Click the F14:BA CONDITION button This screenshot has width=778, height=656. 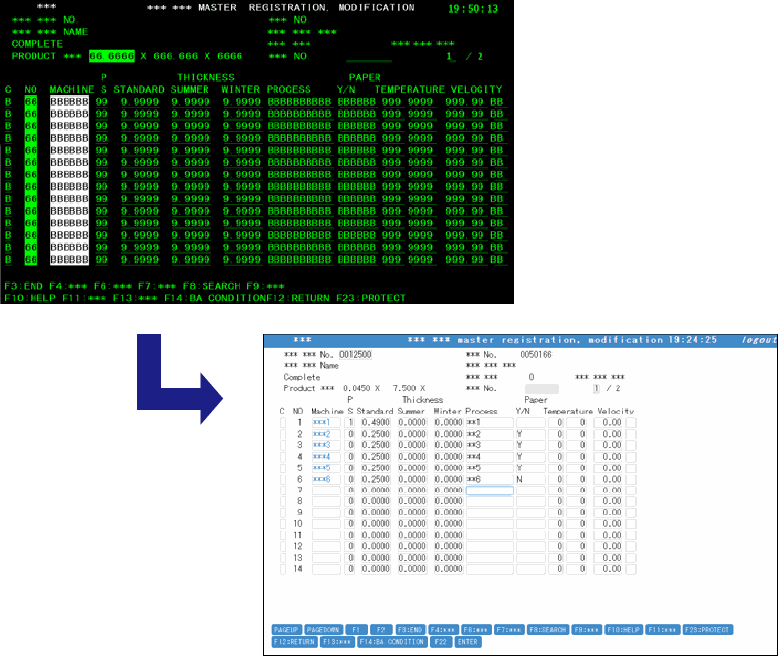392,642
